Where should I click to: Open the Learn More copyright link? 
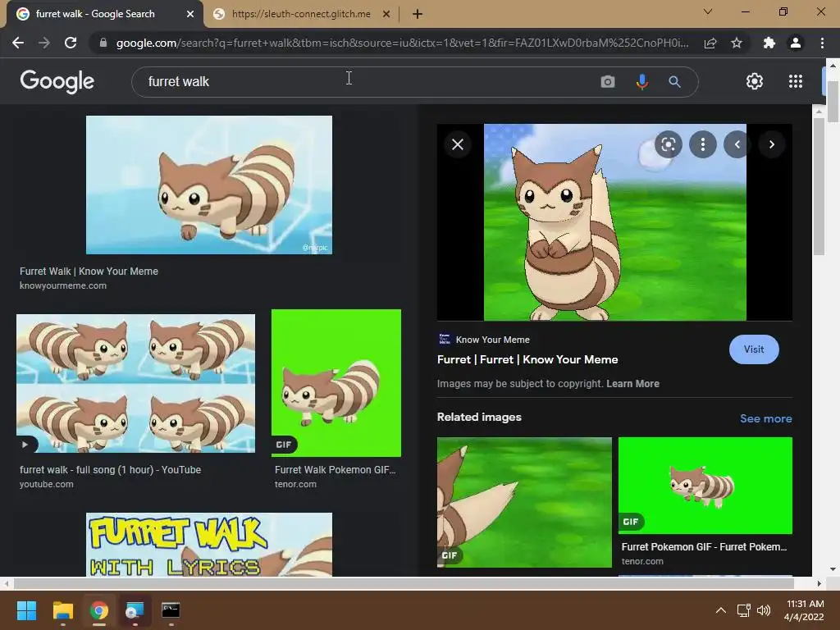click(632, 384)
